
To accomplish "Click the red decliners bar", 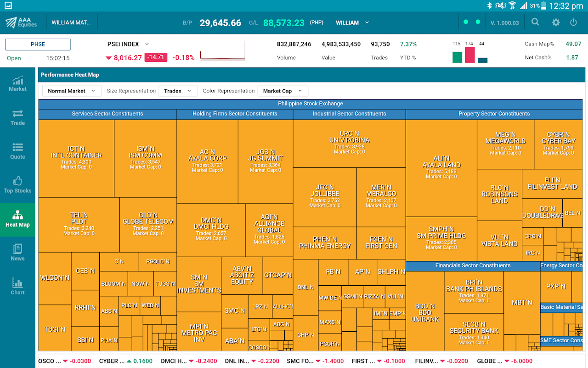I will pos(470,55).
